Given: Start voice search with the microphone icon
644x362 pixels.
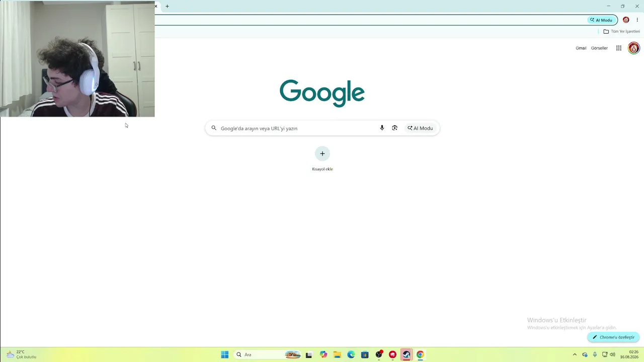Looking at the screenshot, I should pos(382,128).
